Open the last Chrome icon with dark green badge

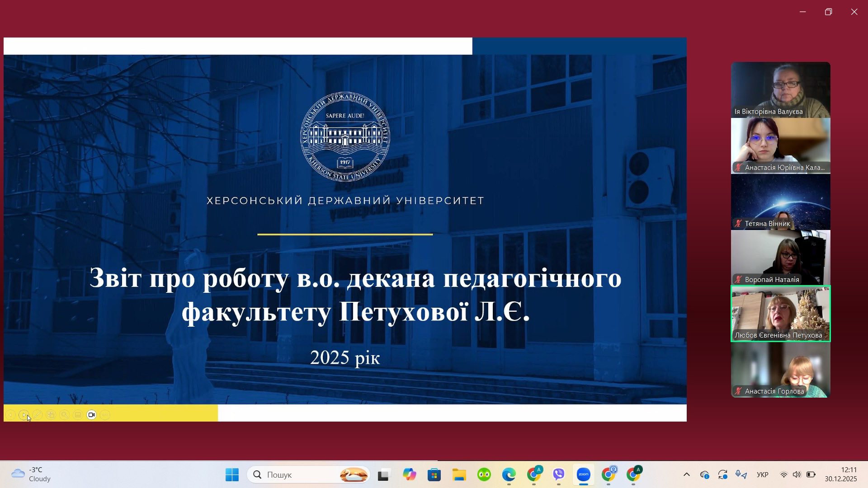pos(633,474)
